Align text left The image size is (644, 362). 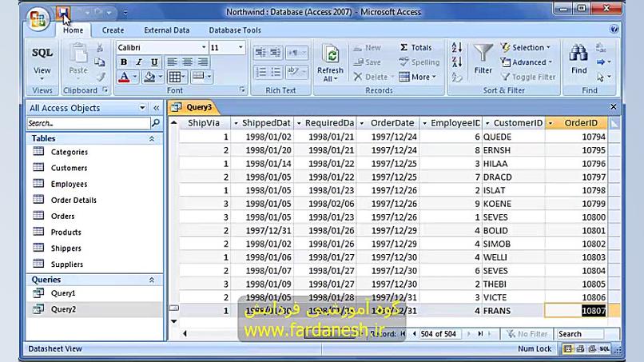coord(172,62)
